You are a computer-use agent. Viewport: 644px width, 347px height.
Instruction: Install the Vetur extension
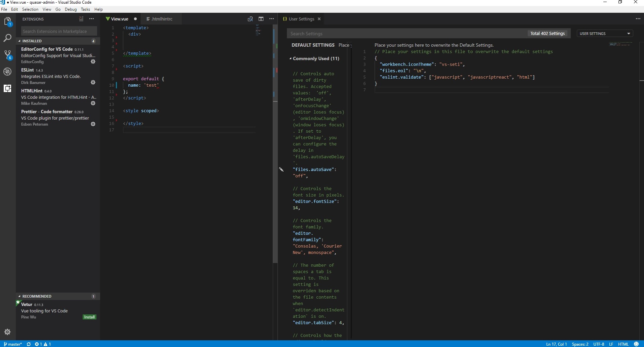89,317
